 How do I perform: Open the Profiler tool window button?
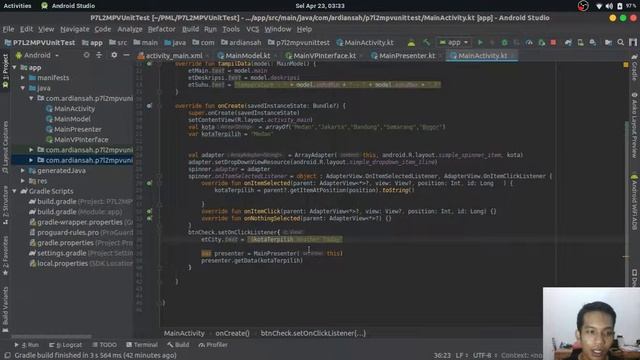213,345
